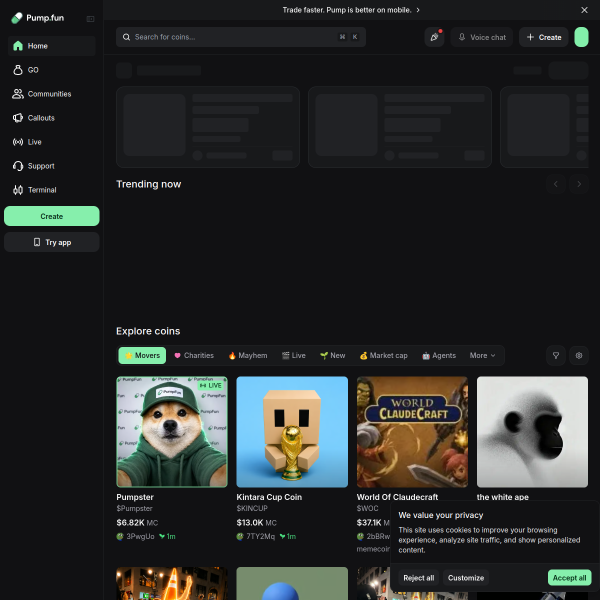Screen dimensions: 600x600
Task: Open the traffic cone coin thumbnail
Action: point(172,584)
